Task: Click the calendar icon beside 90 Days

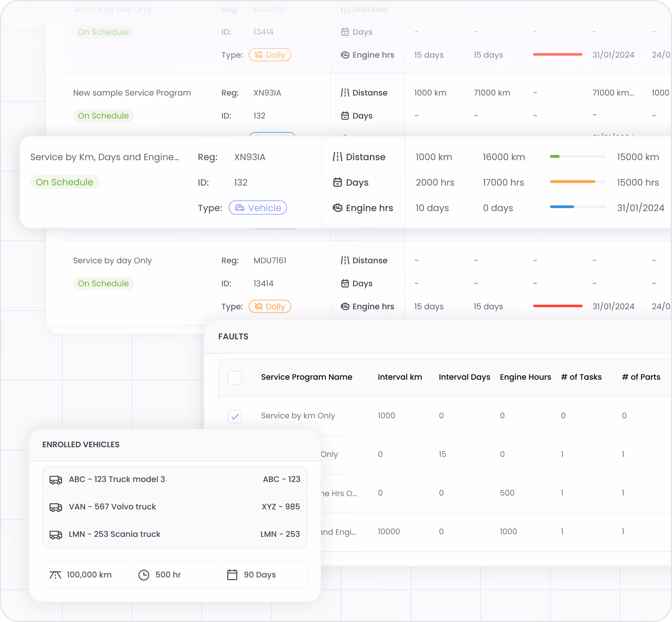Action: pyautogui.click(x=232, y=575)
